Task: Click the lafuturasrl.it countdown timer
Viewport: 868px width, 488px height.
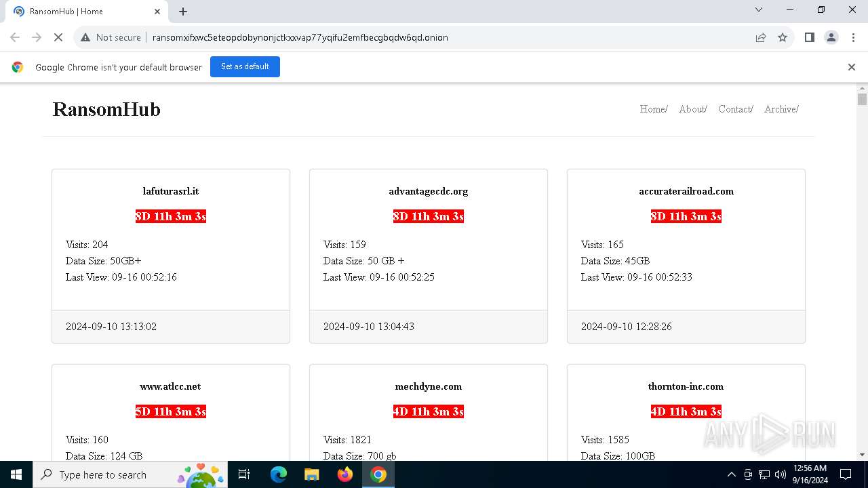Action: (x=171, y=216)
